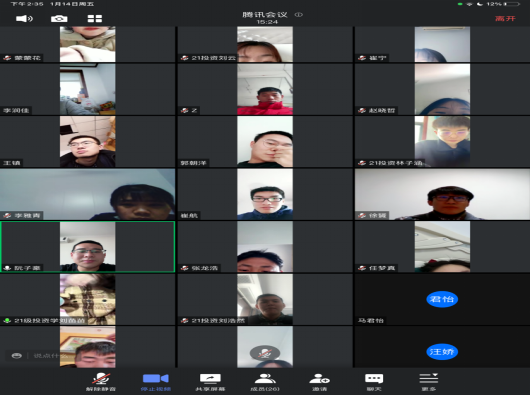Stop video with the blue camera toggle

[155, 382]
